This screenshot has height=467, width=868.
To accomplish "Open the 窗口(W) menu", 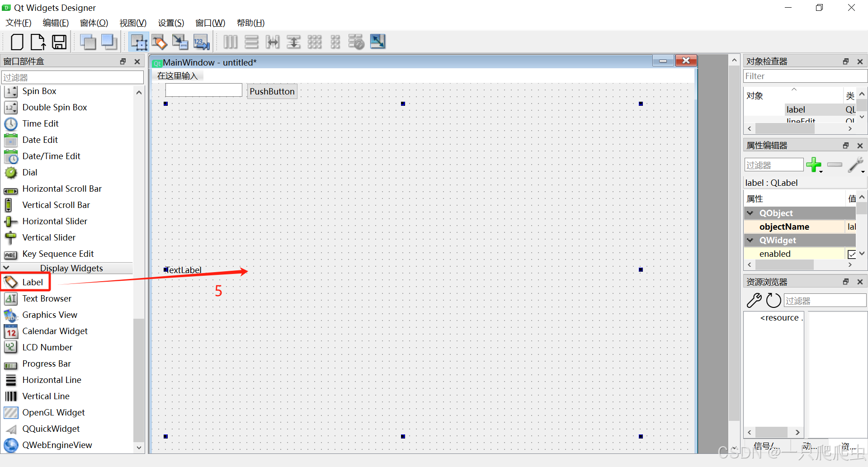I will click(210, 23).
